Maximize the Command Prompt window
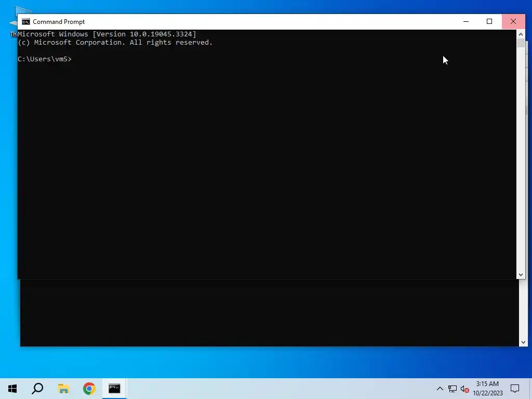The height and width of the screenshot is (399, 532). coord(489,21)
